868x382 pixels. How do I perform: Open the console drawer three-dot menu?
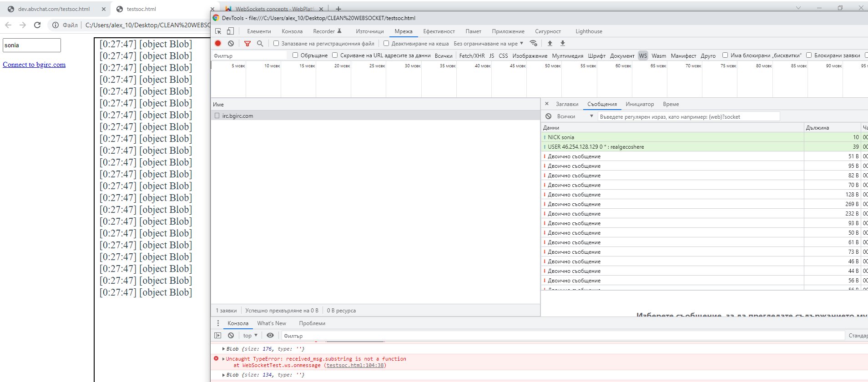pyautogui.click(x=218, y=323)
